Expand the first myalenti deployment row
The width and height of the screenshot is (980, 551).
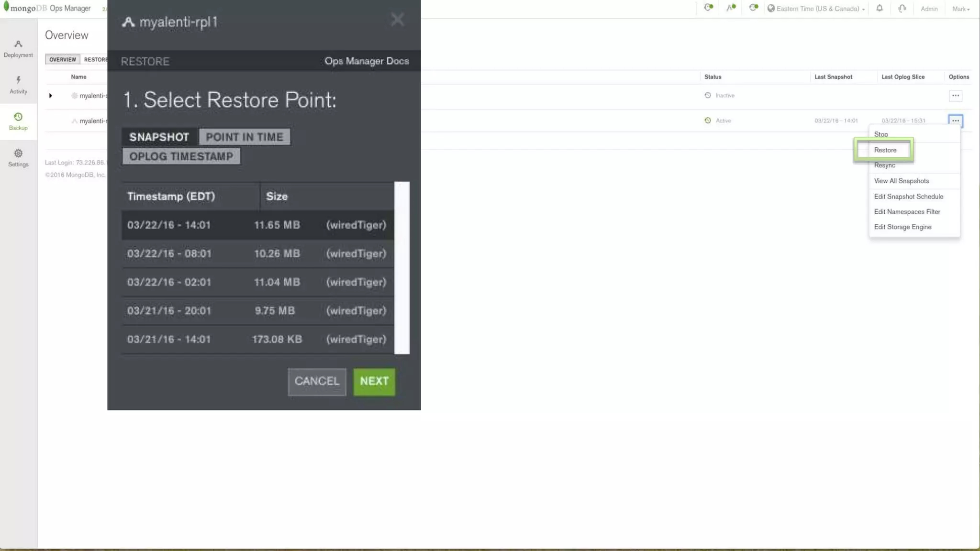51,96
